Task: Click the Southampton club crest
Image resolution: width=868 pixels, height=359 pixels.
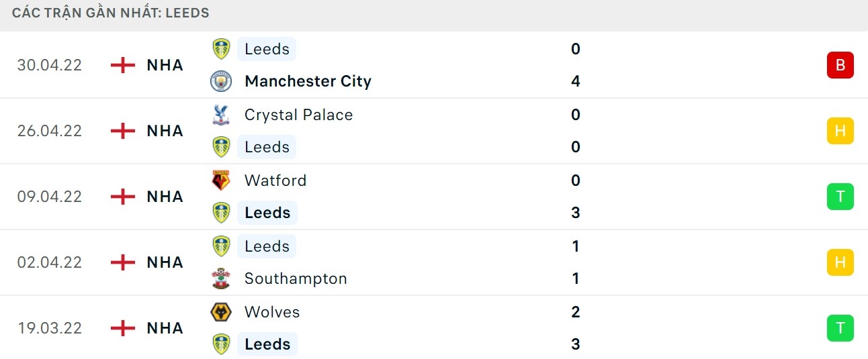Action: click(x=221, y=278)
